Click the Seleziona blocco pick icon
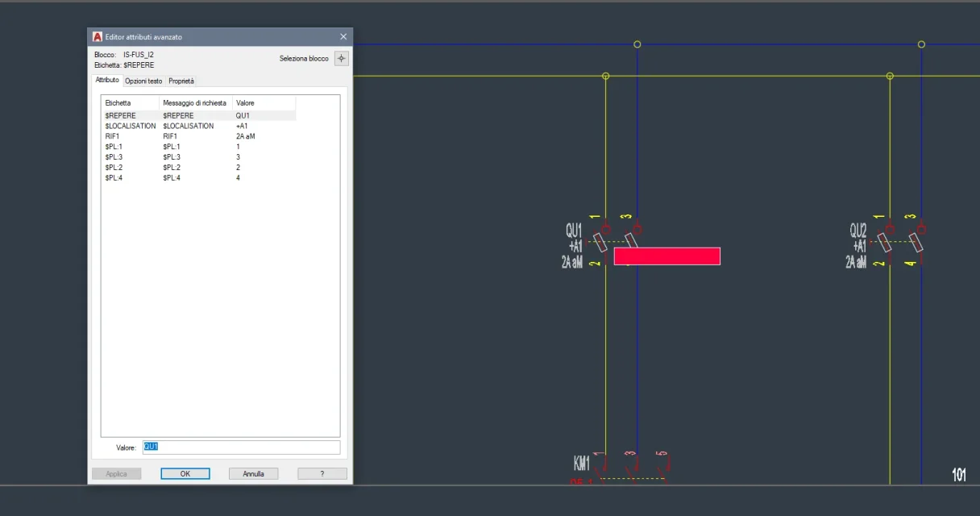The image size is (980, 516). click(x=341, y=58)
